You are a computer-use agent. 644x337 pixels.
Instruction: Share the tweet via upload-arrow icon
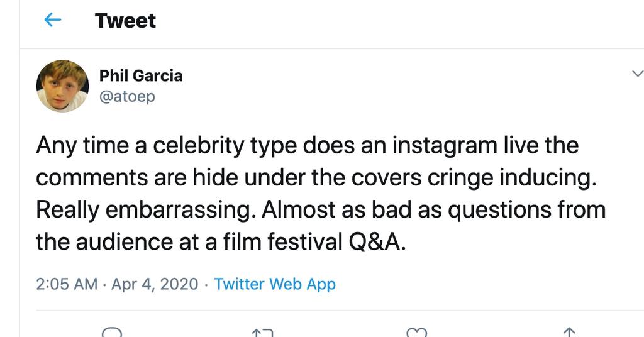tap(569, 333)
